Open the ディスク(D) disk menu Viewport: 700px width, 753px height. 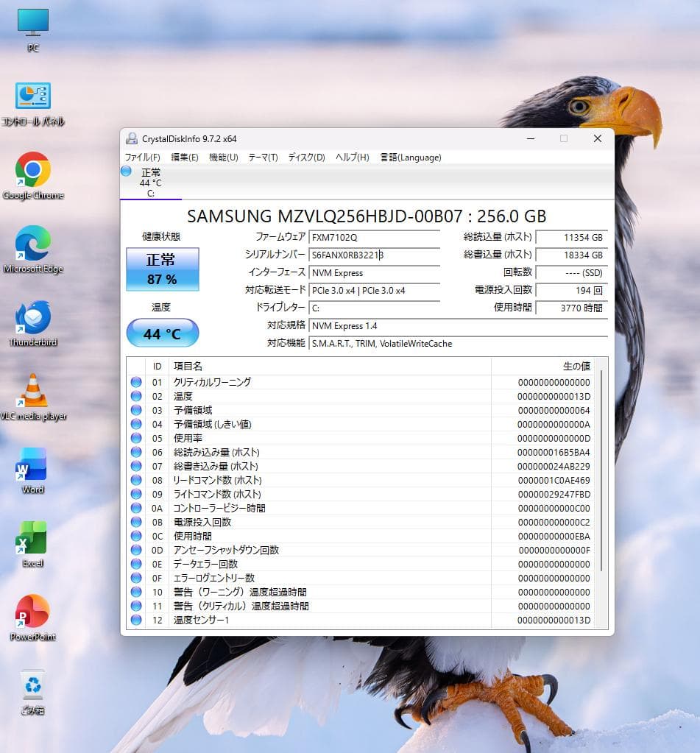[309, 158]
